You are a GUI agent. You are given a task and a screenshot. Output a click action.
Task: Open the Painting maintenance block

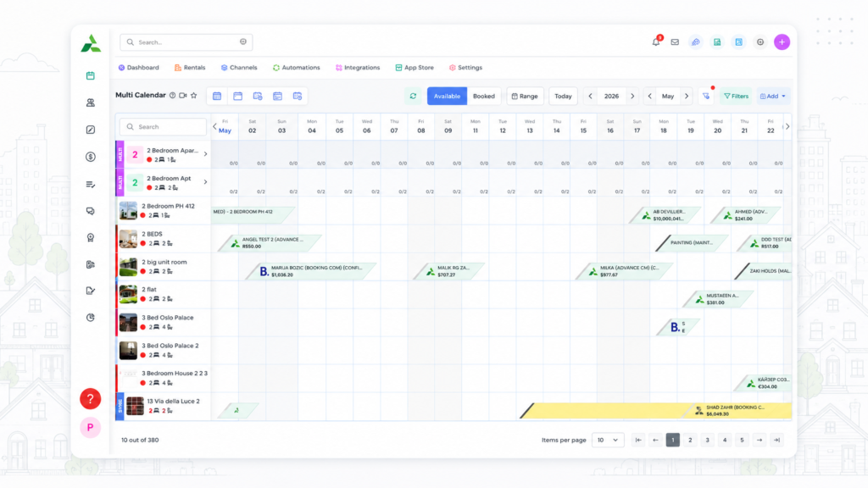(x=691, y=243)
